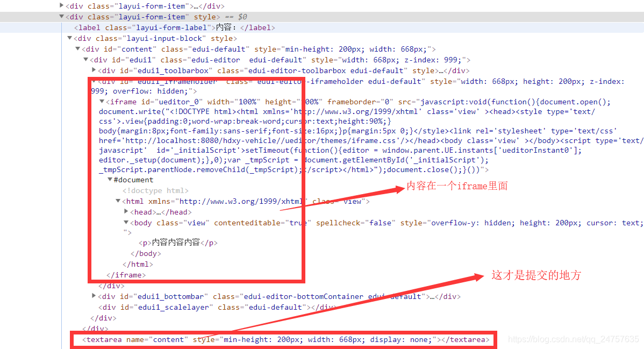This screenshot has width=644, height=349.
Task: Collapse the edui1 edui-editor div
Action: click(x=86, y=59)
